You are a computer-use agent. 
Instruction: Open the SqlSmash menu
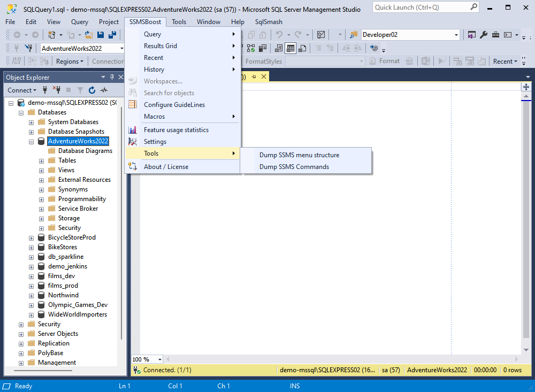coord(269,22)
